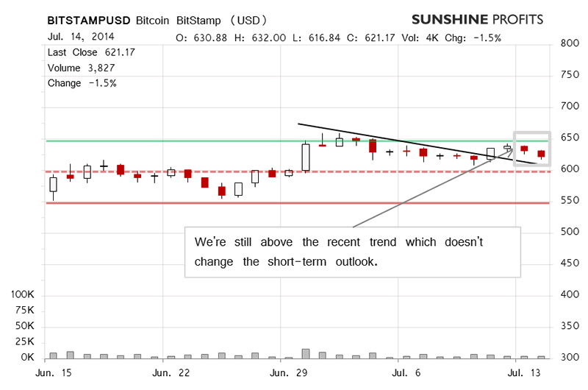Click the 650 price axis label

[570, 138]
